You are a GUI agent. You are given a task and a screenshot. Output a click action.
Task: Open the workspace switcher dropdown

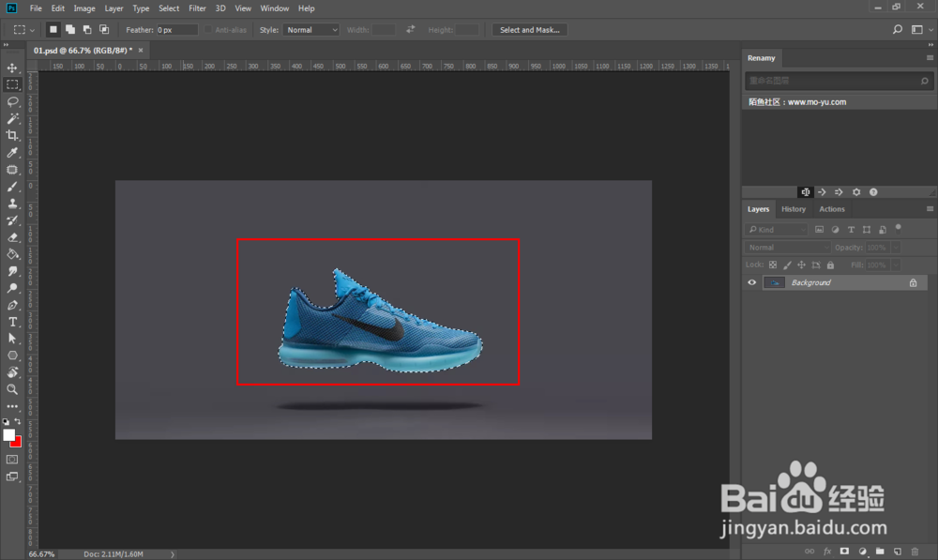(x=921, y=29)
